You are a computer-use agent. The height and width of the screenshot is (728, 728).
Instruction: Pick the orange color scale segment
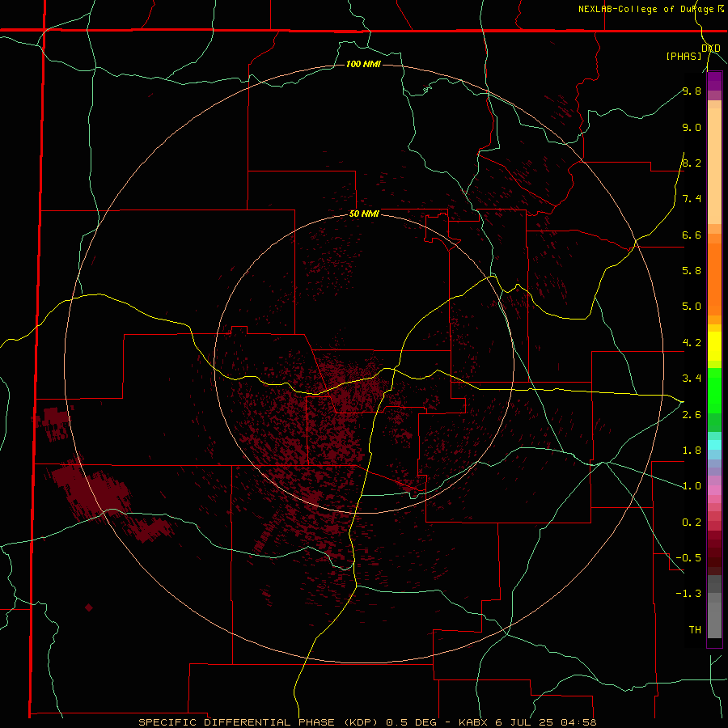coord(714,280)
